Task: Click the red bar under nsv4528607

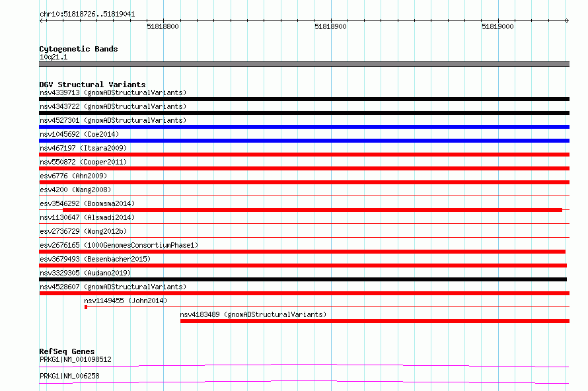Action: pos(304,293)
